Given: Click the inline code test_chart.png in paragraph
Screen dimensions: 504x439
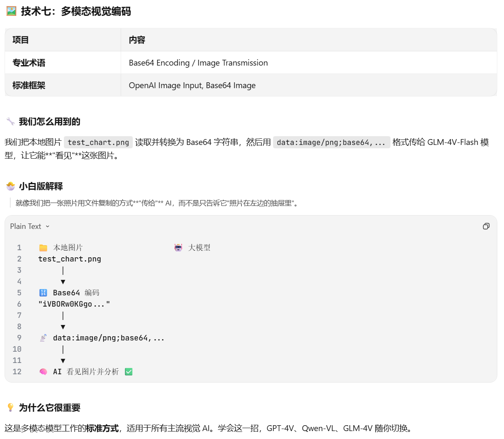Looking at the screenshot, I should coord(99,142).
